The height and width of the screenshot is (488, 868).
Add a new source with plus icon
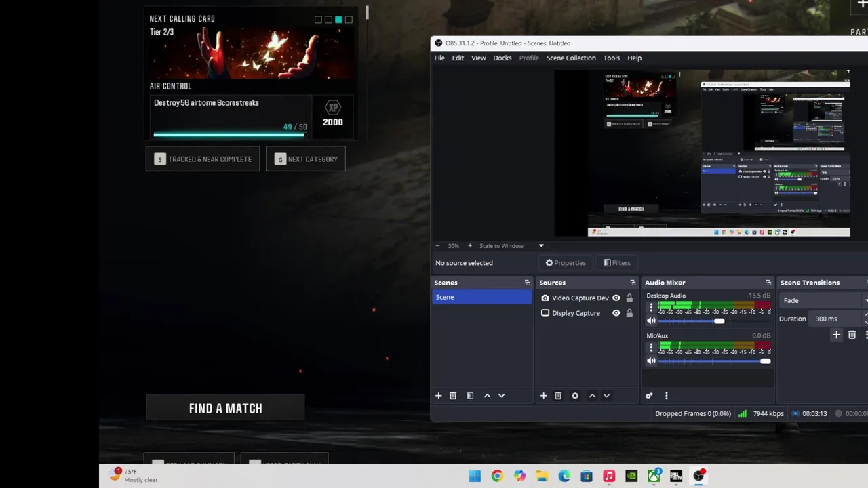543,396
